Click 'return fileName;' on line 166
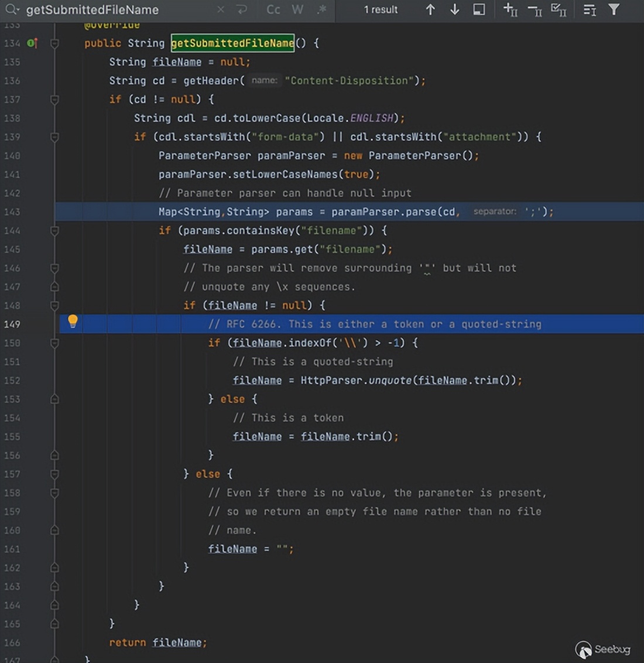The height and width of the screenshot is (663, 644). (x=159, y=643)
